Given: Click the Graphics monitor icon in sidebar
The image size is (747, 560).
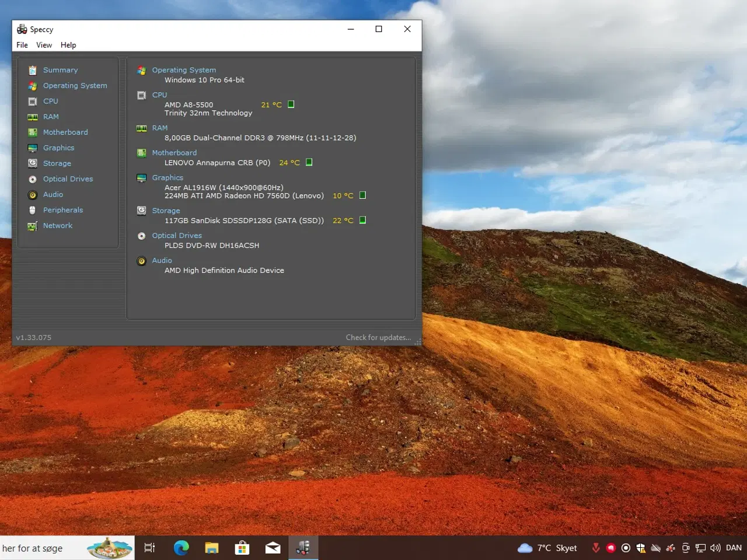Looking at the screenshot, I should click(33, 148).
